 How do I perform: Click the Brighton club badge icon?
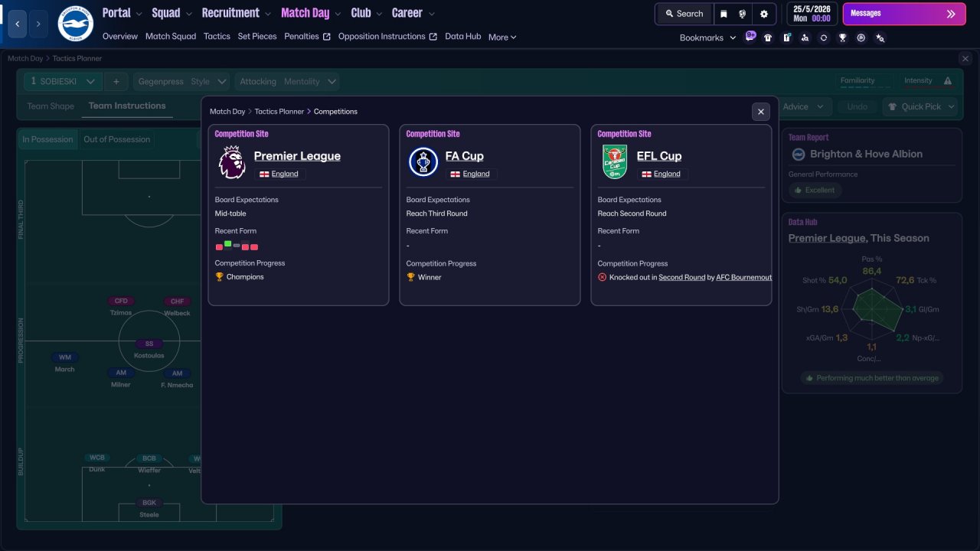pos(75,24)
